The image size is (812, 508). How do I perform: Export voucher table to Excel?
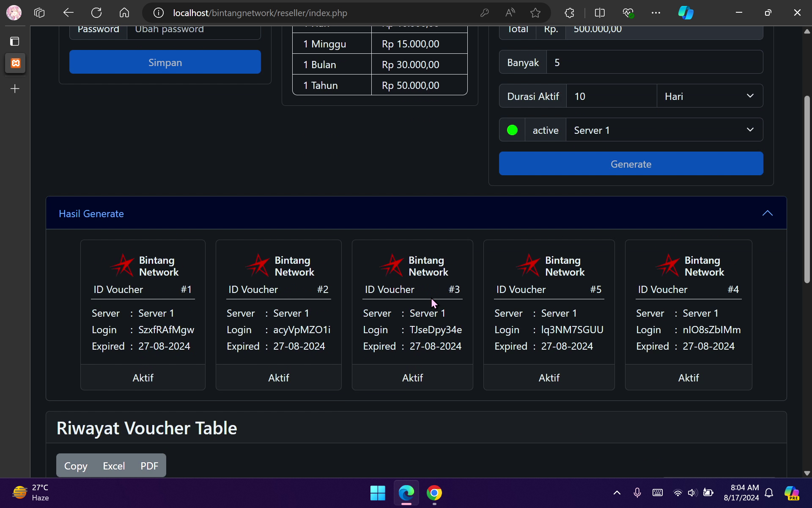point(114,466)
